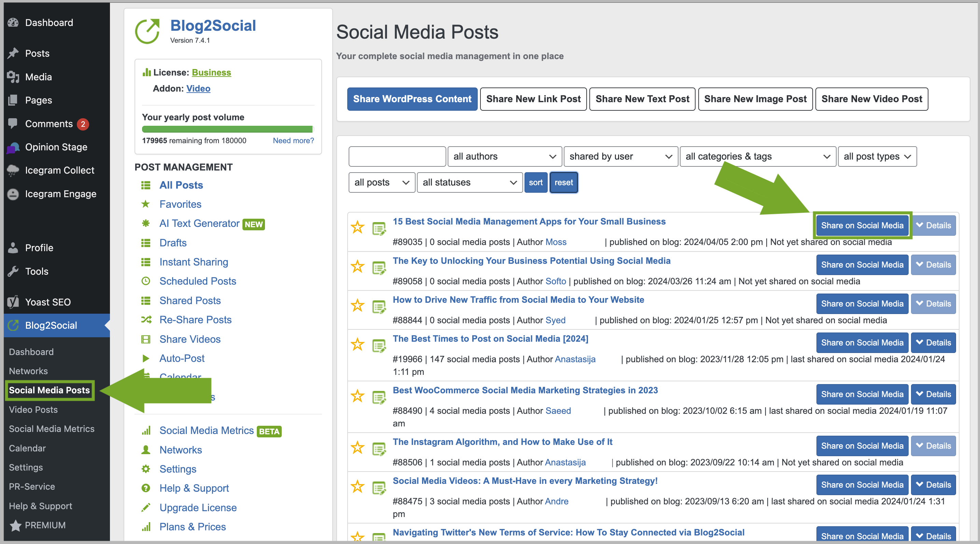The width and height of the screenshot is (980, 544).
Task: Open the Drafts menu entry
Action: 173,243
